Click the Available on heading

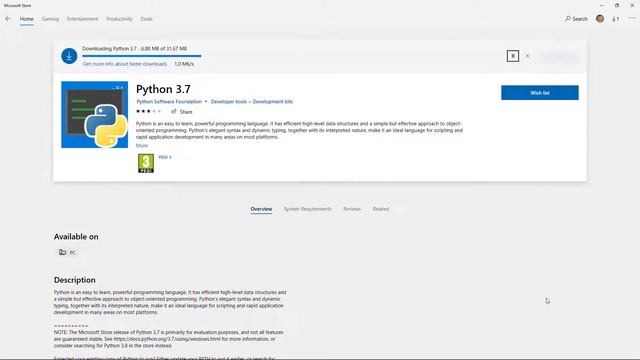(76, 237)
